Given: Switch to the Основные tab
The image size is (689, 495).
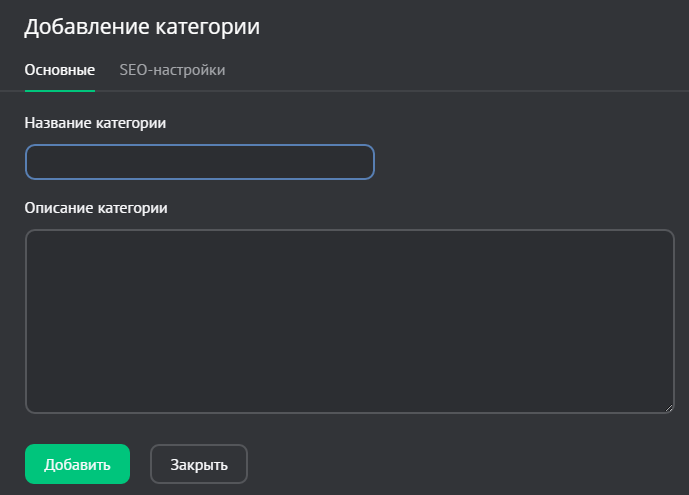Looking at the screenshot, I should pos(59,70).
